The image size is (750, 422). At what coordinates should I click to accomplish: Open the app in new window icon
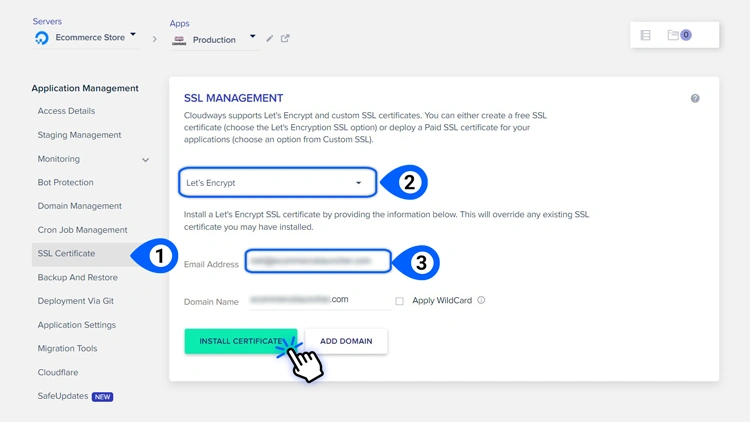(285, 39)
